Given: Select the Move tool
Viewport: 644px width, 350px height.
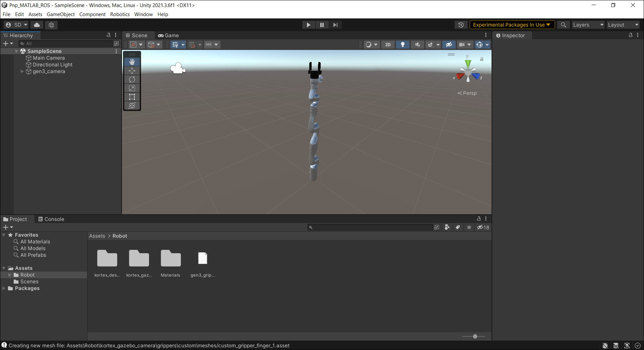Looking at the screenshot, I should pyautogui.click(x=132, y=70).
